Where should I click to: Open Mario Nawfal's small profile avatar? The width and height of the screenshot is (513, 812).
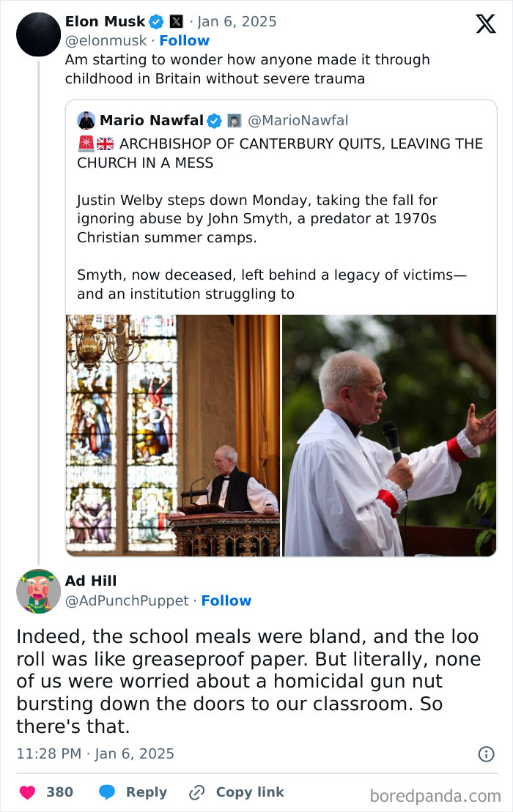(86, 120)
